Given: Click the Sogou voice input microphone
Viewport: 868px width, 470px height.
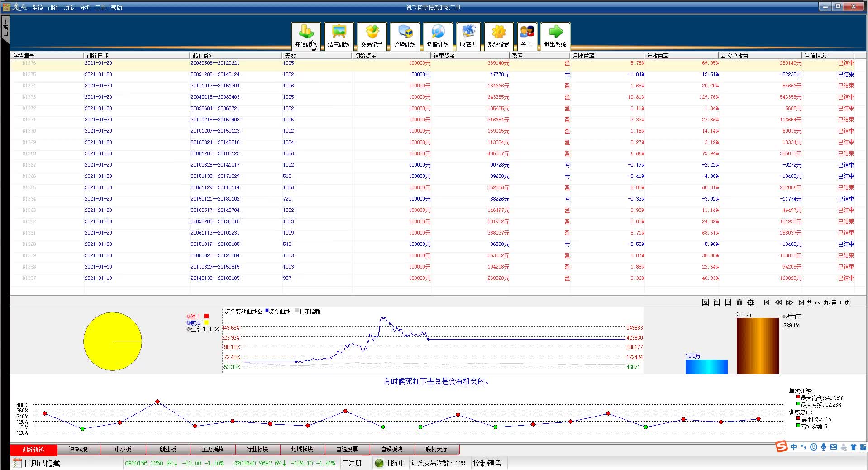Looking at the screenshot, I should coord(824,447).
